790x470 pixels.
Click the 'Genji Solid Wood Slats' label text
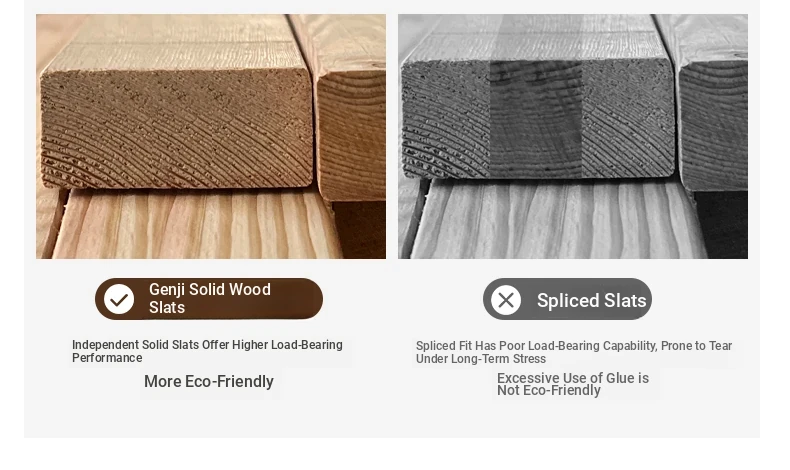pos(210,298)
